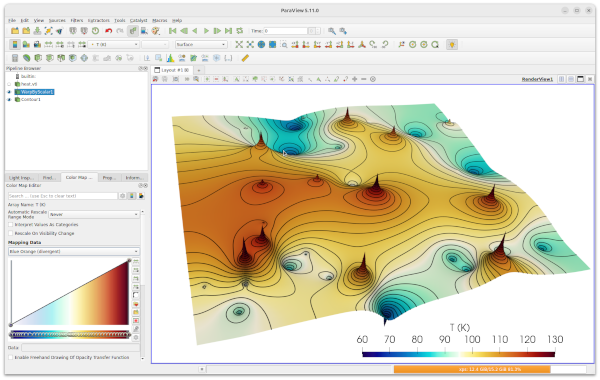
Task: Open the View menu
Action: pyautogui.click(x=39, y=20)
